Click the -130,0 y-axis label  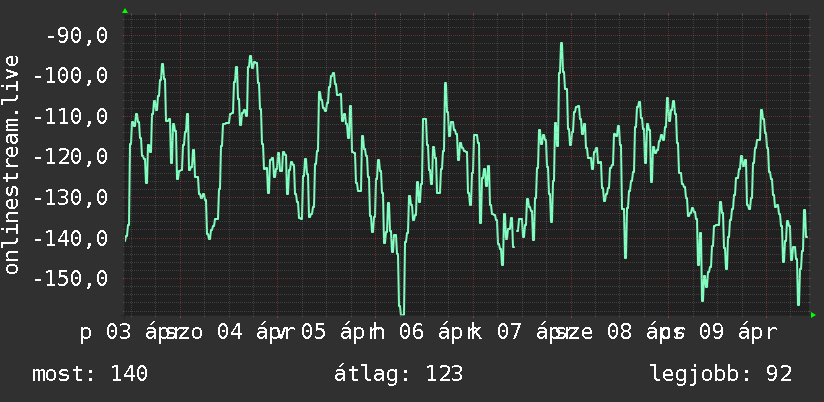tap(71, 198)
